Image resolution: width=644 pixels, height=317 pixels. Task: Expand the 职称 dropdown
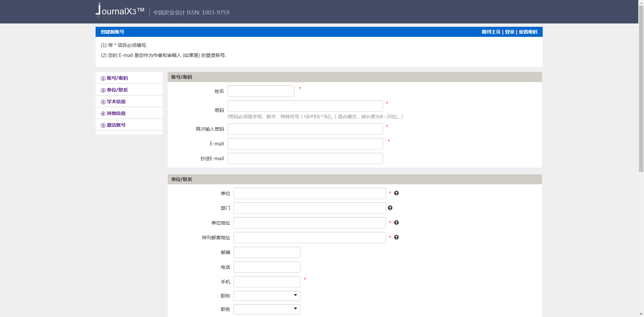(267, 296)
